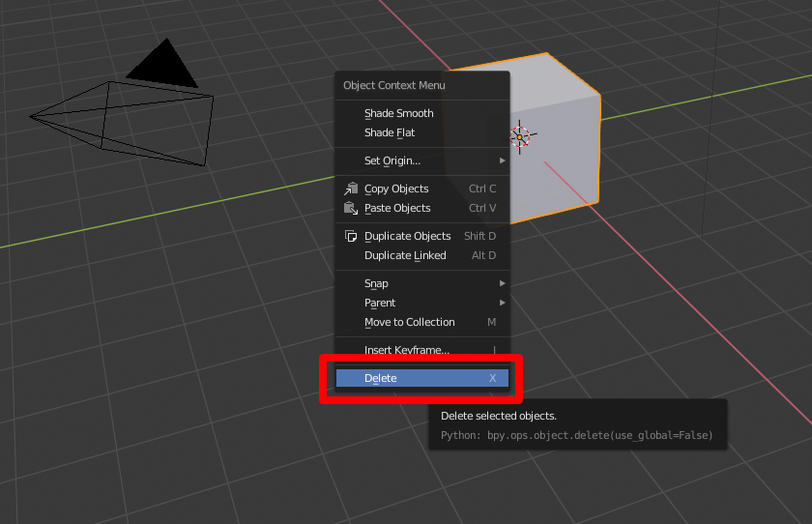Click the Duplicate Objects icon
This screenshot has height=524, width=812.
point(351,236)
